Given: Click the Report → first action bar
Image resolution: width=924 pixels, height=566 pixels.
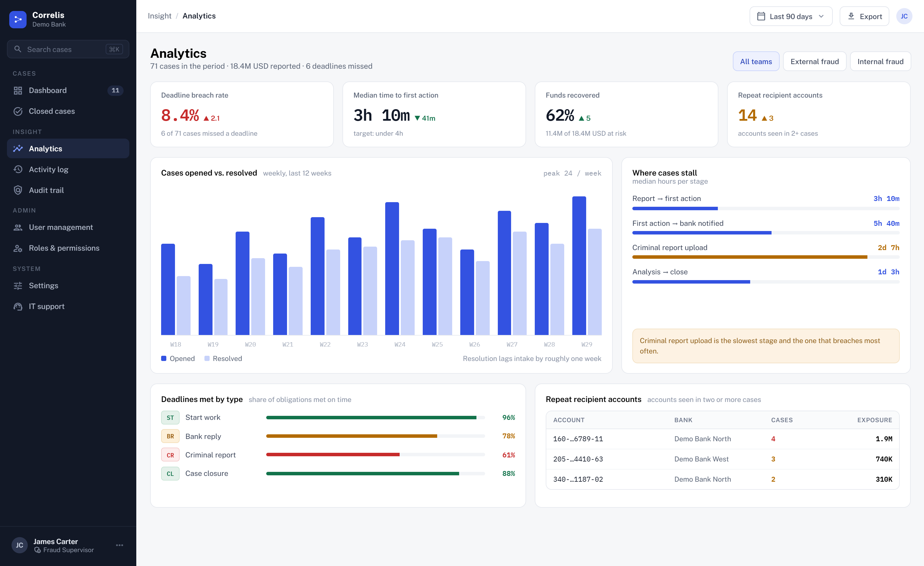Looking at the screenshot, I should (x=766, y=208).
